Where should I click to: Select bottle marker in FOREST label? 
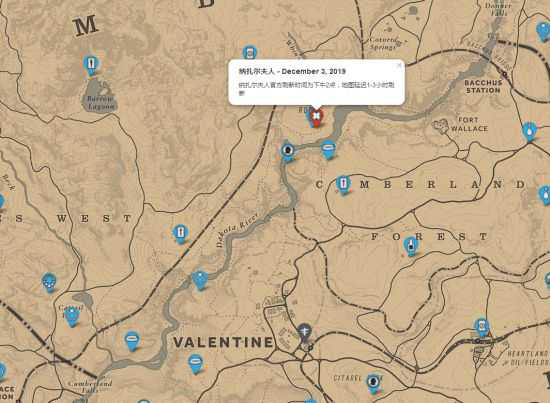click(x=410, y=246)
